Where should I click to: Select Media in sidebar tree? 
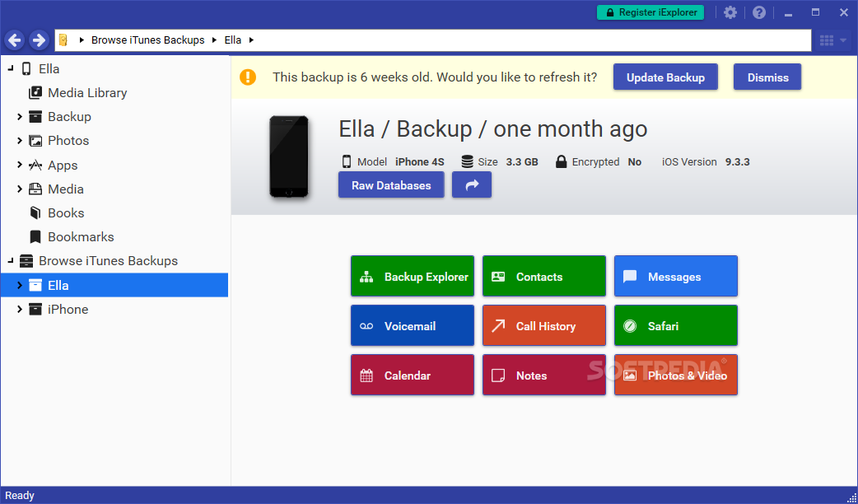point(66,189)
